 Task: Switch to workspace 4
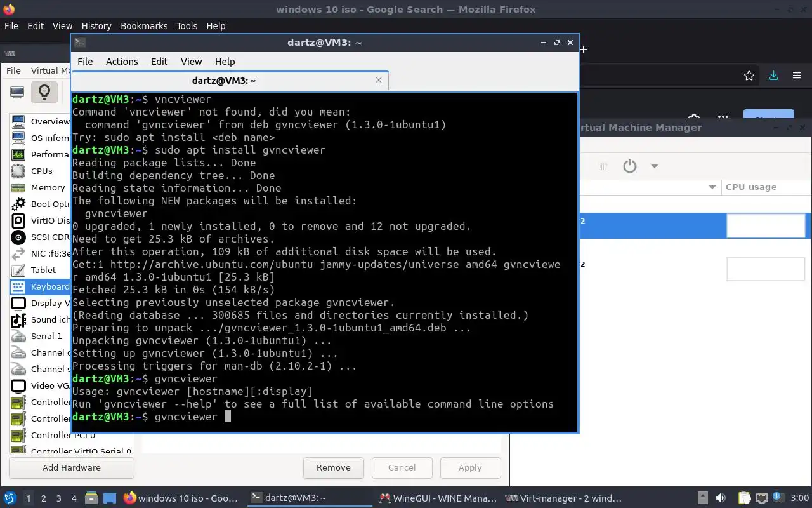(74, 498)
